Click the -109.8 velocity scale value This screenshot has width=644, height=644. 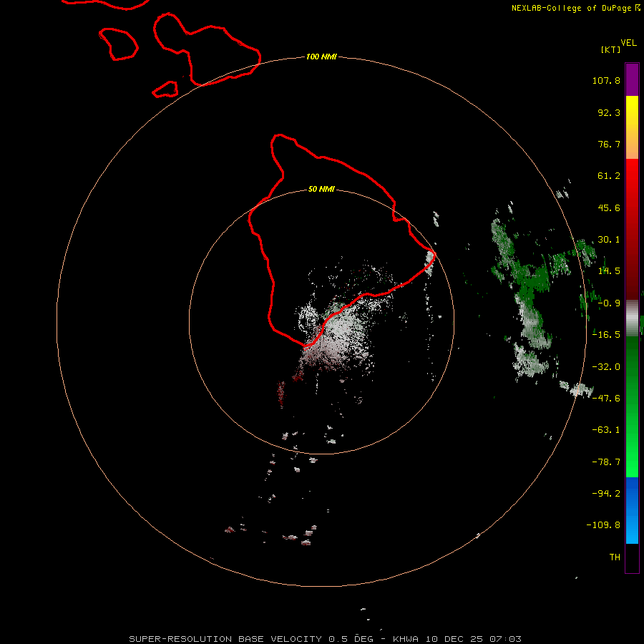click(x=603, y=525)
